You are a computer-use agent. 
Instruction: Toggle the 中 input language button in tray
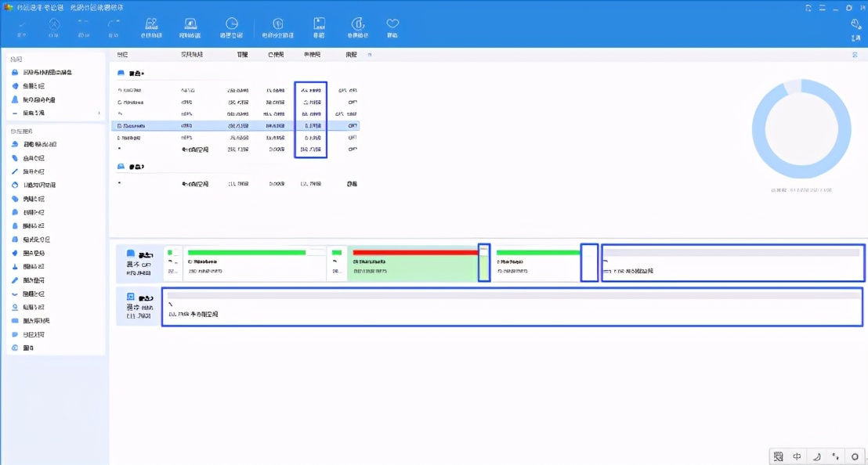797,456
